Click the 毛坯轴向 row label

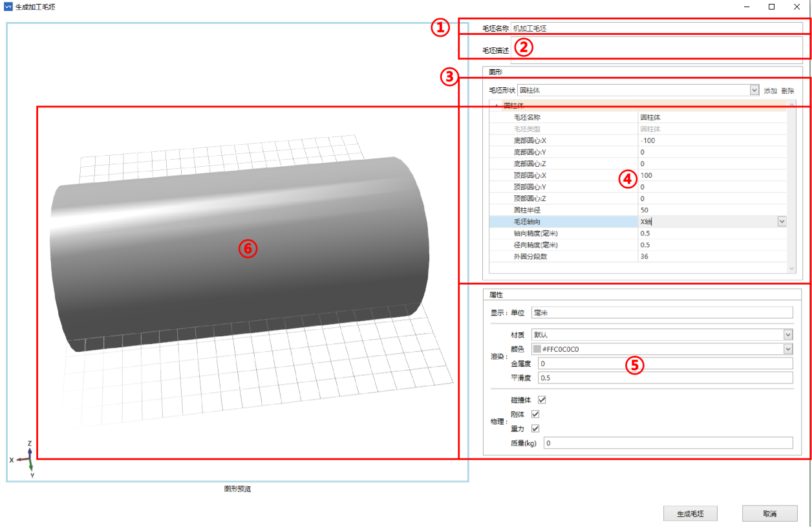[x=527, y=222]
